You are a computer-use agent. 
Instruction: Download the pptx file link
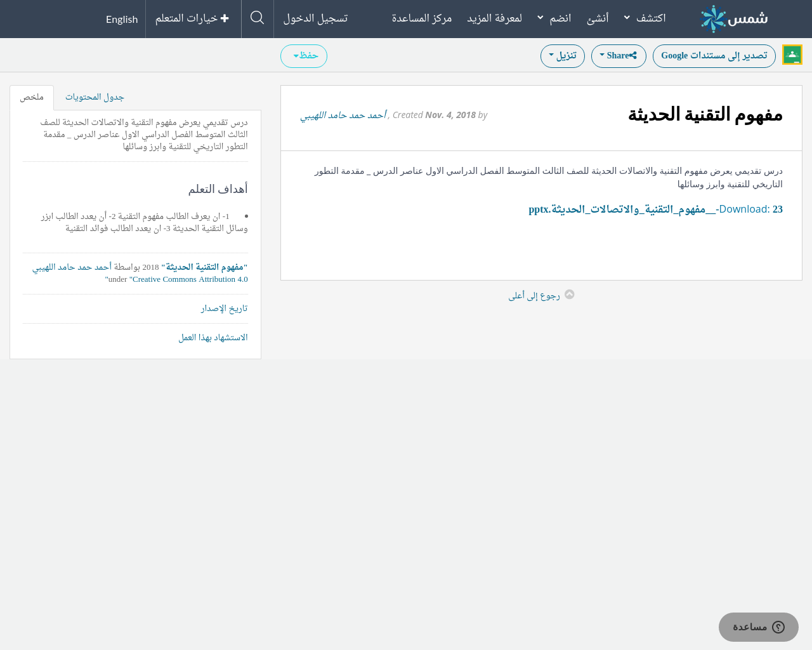(x=655, y=209)
